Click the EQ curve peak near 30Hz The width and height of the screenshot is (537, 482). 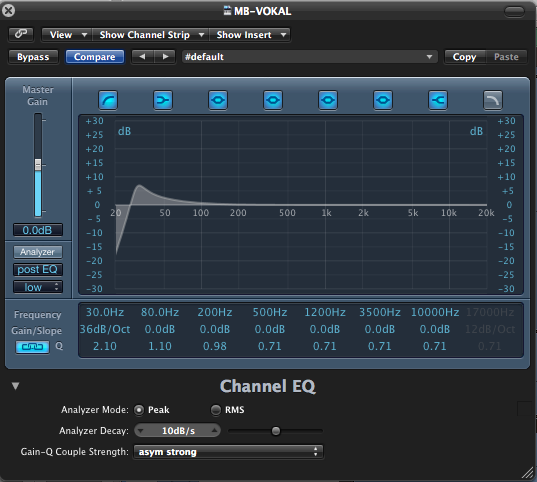139,186
